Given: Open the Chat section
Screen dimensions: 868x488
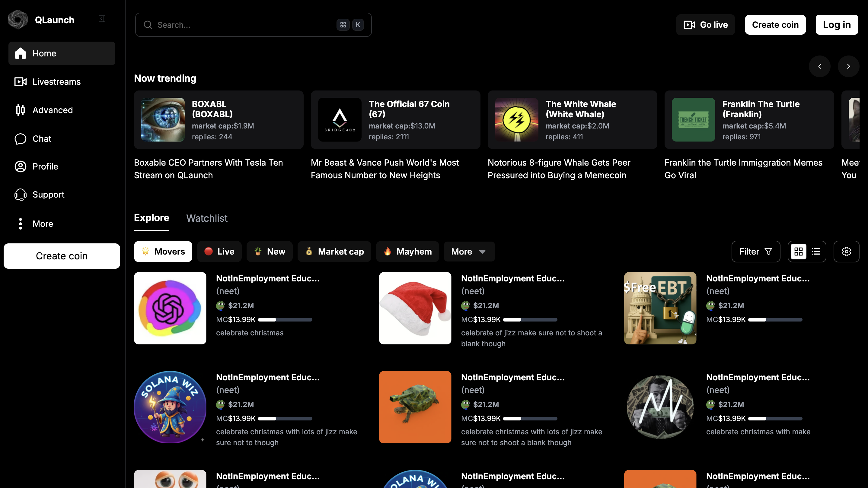Looking at the screenshot, I should (42, 139).
